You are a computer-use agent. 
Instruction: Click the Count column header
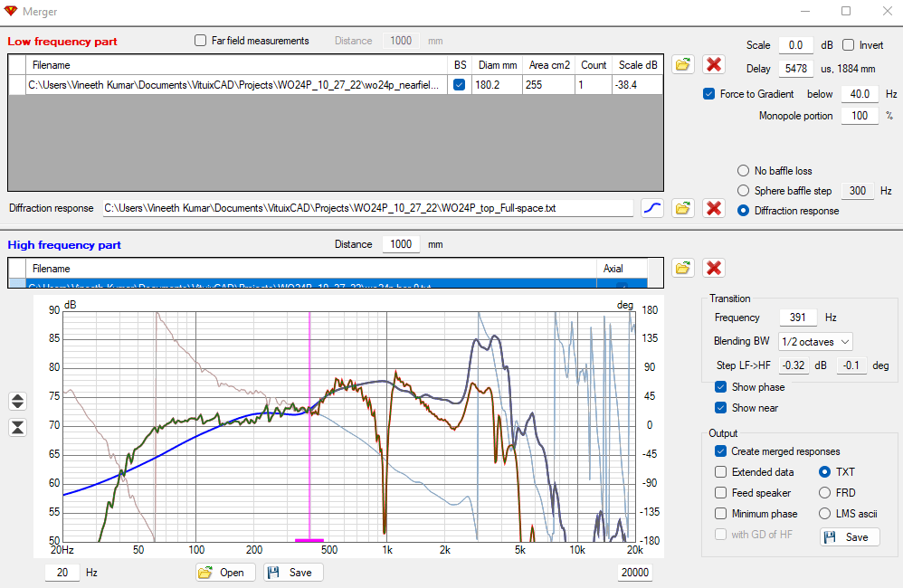594,65
